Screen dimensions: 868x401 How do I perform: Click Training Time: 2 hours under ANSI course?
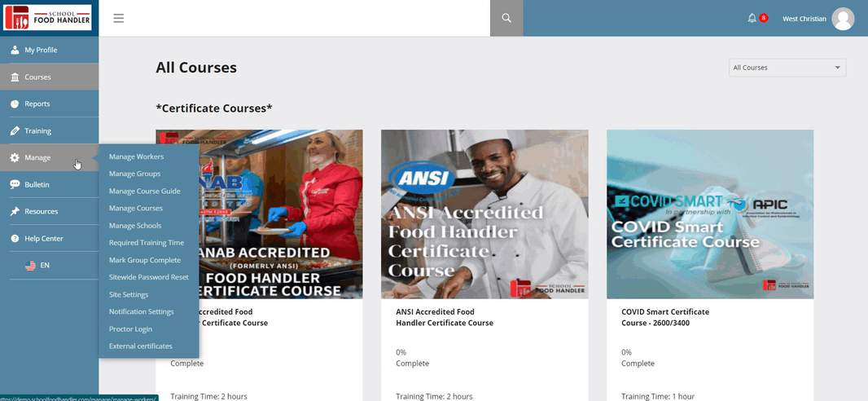(434, 397)
